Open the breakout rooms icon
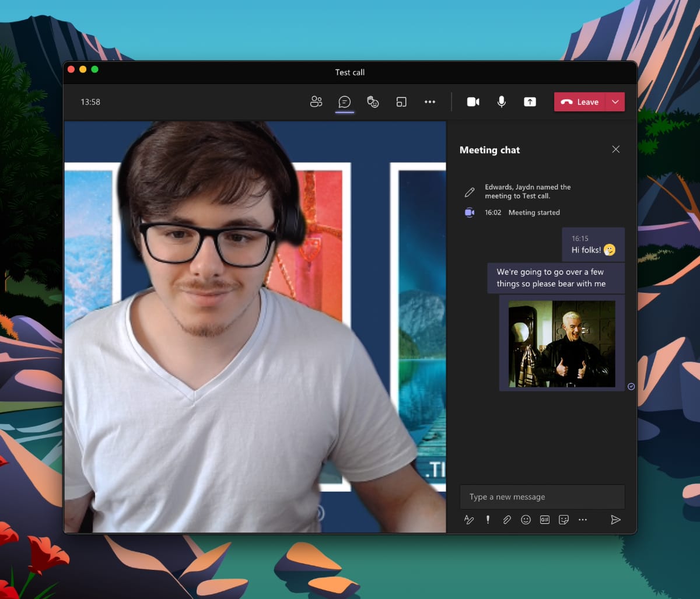 (x=401, y=102)
